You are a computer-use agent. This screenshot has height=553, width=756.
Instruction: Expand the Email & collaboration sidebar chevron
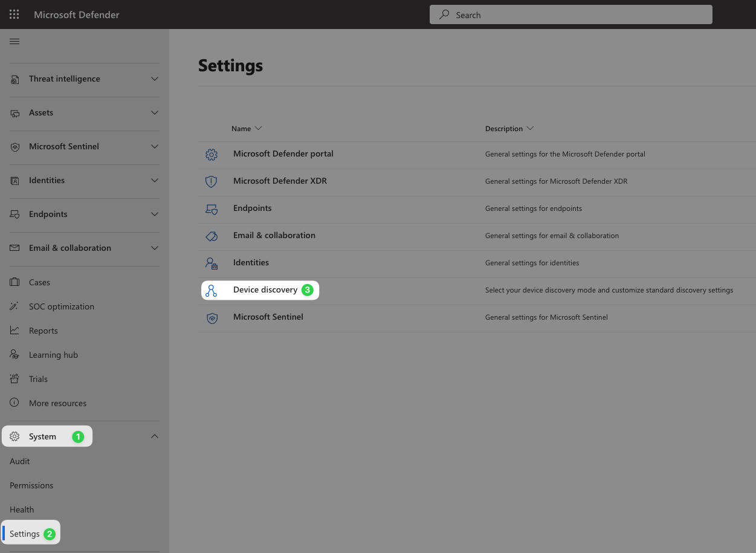click(x=155, y=248)
